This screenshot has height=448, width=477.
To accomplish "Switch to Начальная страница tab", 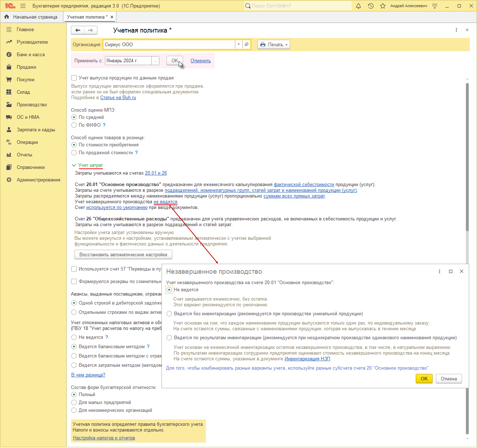I will (x=31, y=17).
